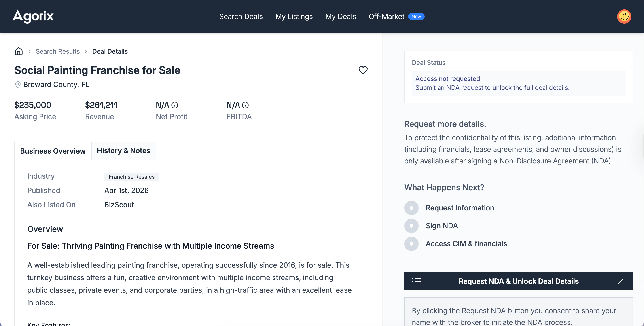Screen dimensions: 644x326
Task: Open the BizScout listing reference
Action: tap(119, 205)
